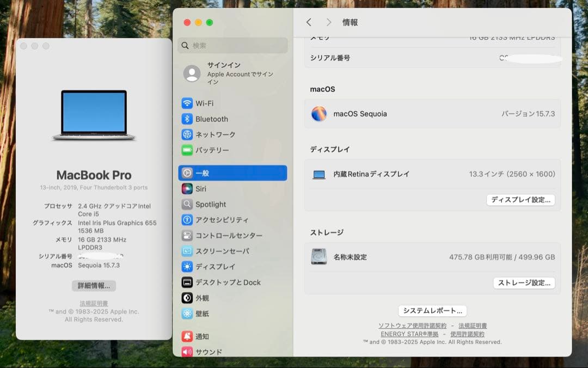Click the コントロールセンター icon
The image size is (588, 368).
click(187, 235)
